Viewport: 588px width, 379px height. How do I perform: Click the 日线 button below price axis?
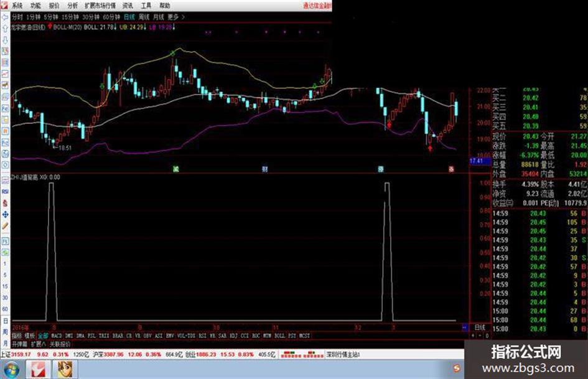[480, 327]
